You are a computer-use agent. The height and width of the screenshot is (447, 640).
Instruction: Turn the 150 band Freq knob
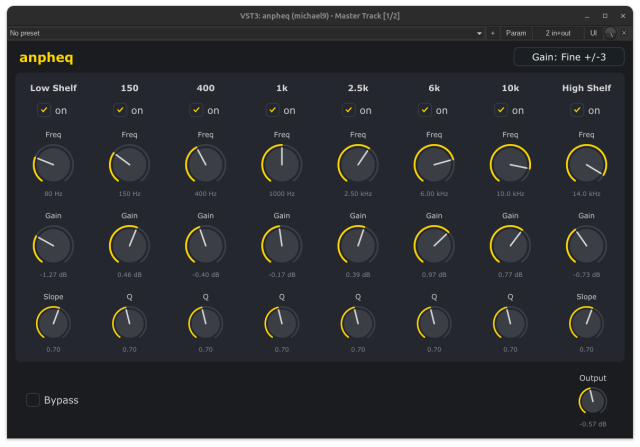[x=129, y=164]
